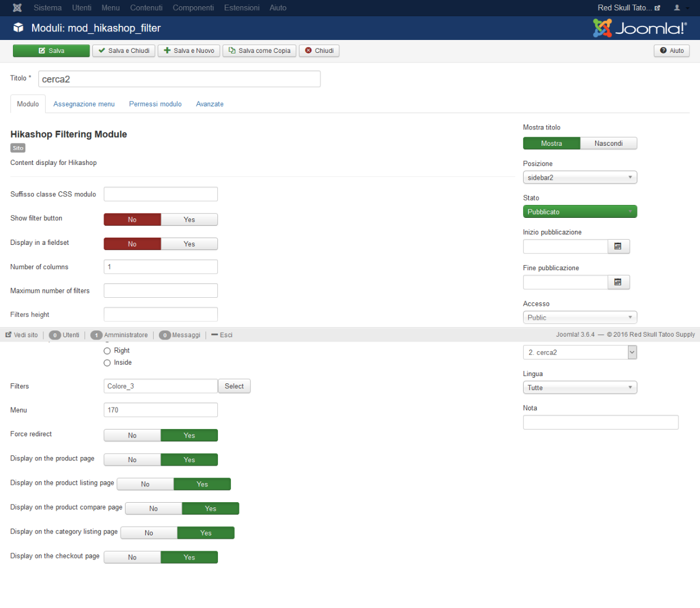Open calendar icon for Fine pubblicazione
The height and width of the screenshot is (608, 700).
click(618, 283)
